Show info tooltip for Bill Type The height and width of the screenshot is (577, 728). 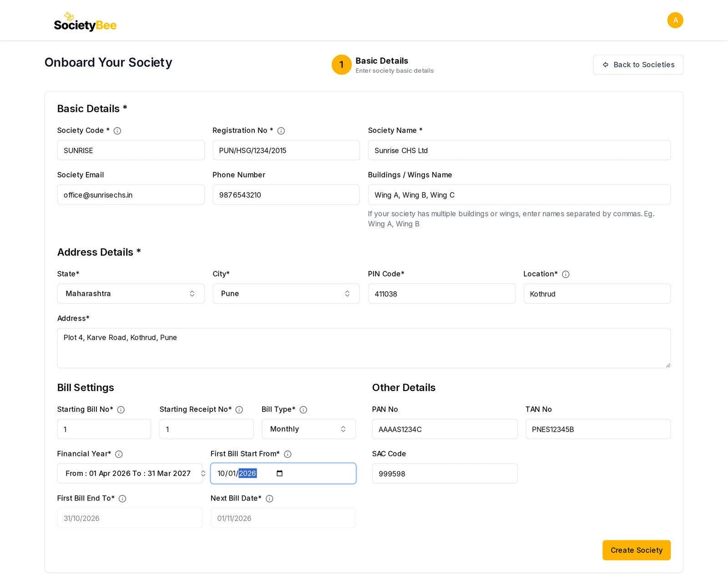pos(303,410)
